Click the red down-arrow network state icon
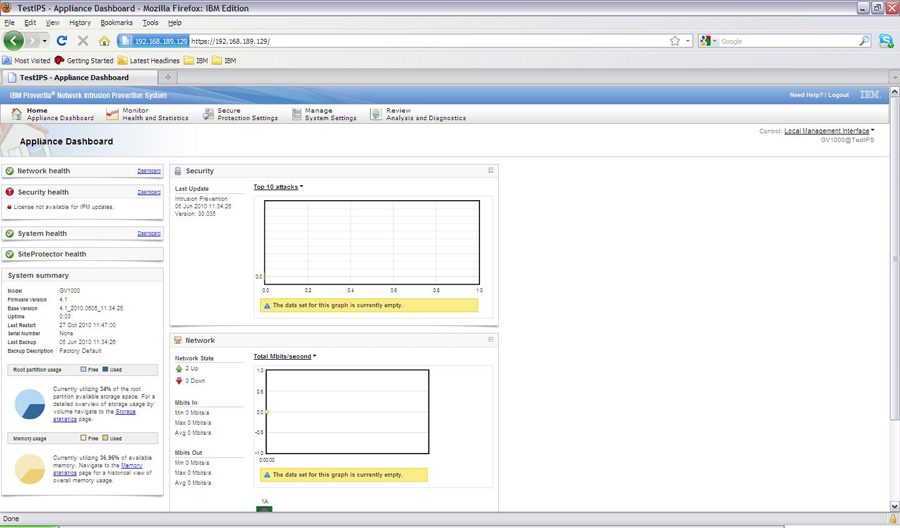This screenshot has height=528, width=900. [x=179, y=381]
